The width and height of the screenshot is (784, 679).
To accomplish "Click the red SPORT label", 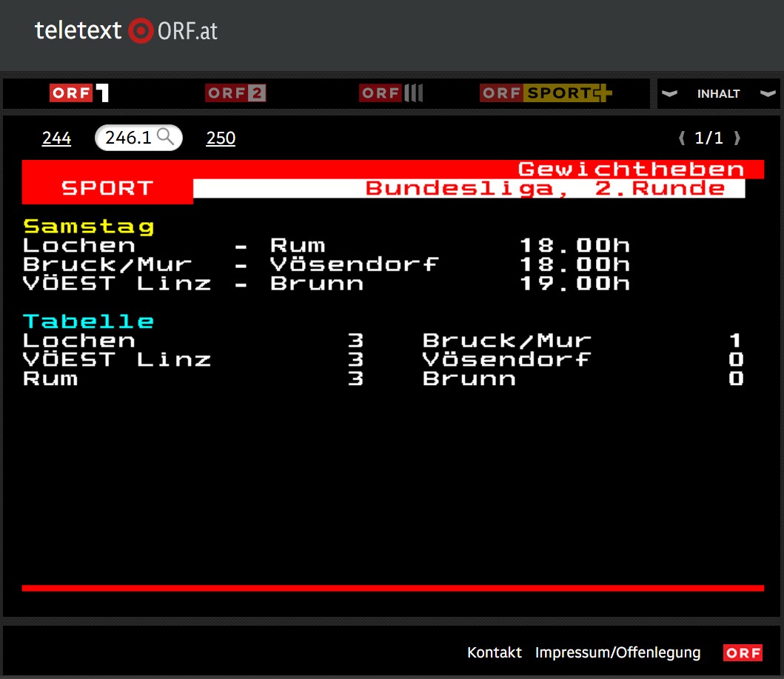I will click(x=107, y=189).
